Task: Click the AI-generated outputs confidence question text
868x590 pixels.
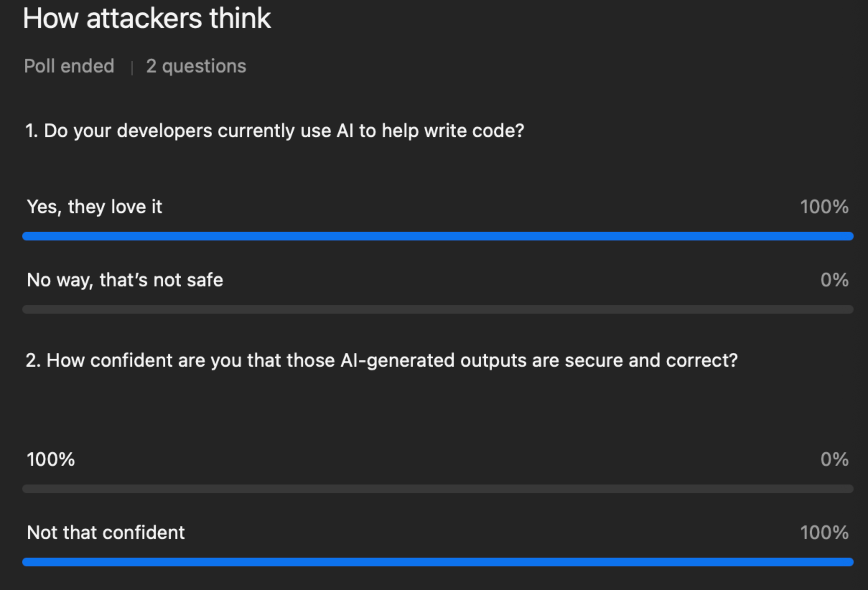Action: 392,360
